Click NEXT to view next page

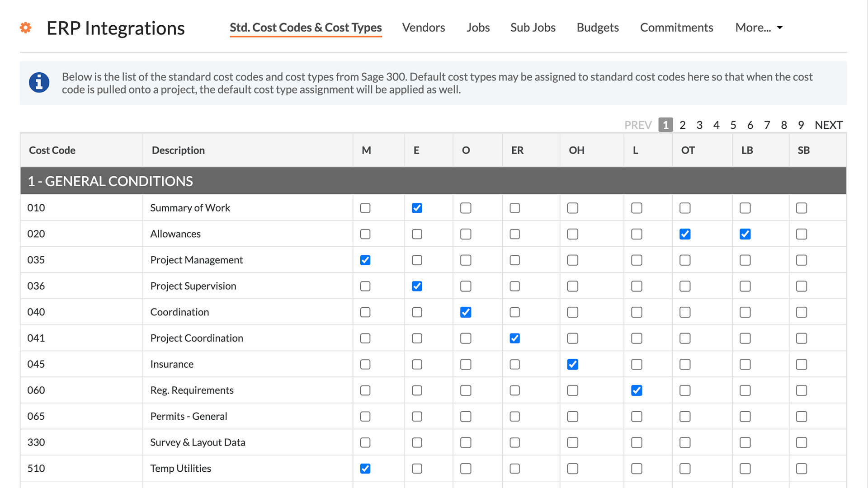[829, 125]
